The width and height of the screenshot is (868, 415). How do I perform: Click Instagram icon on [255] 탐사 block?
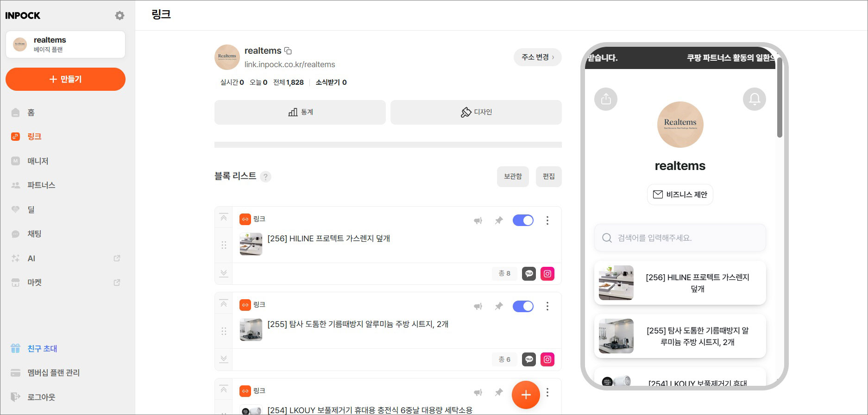(547, 359)
